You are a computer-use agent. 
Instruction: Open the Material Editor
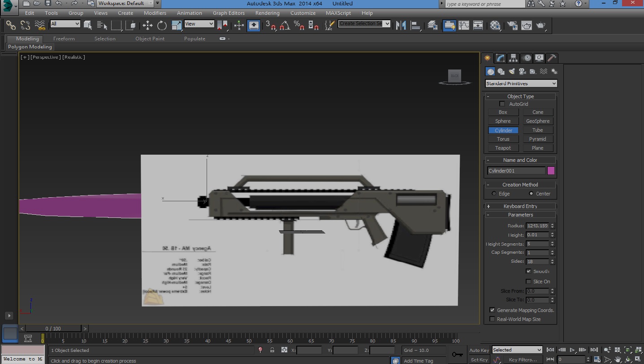[495, 25]
